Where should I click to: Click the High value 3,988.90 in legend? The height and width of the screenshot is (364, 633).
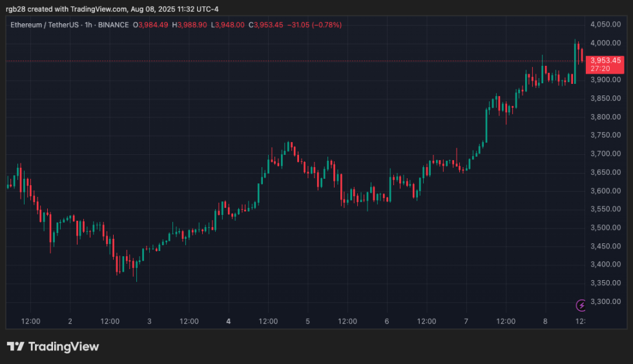click(192, 25)
